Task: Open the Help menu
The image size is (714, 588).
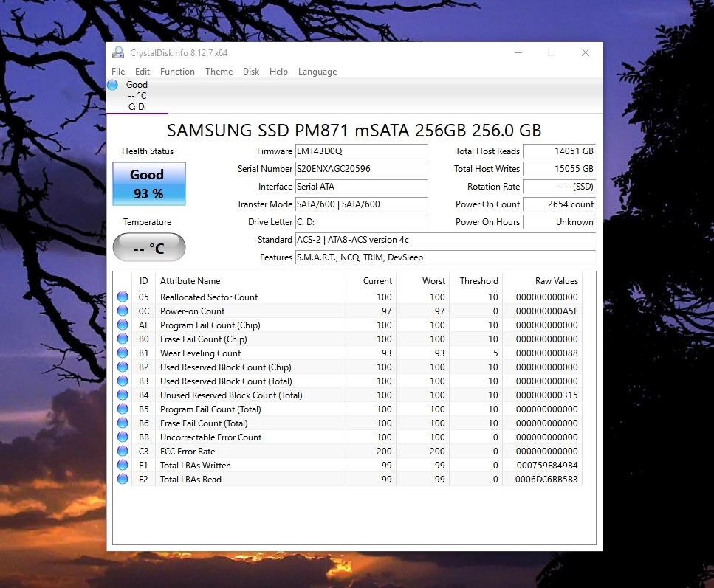Action: (278, 72)
